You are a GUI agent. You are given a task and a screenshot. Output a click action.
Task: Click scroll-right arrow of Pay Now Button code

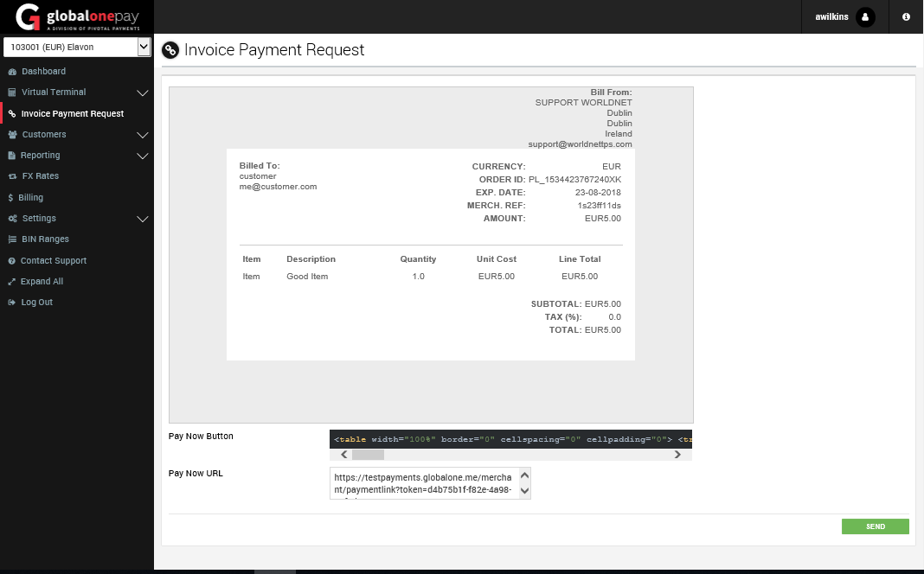[x=677, y=455]
